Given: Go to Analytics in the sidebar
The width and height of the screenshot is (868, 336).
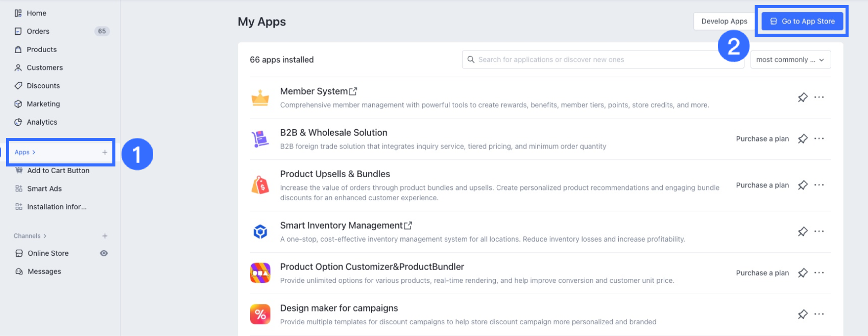Looking at the screenshot, I should click(x=42, y=122).
